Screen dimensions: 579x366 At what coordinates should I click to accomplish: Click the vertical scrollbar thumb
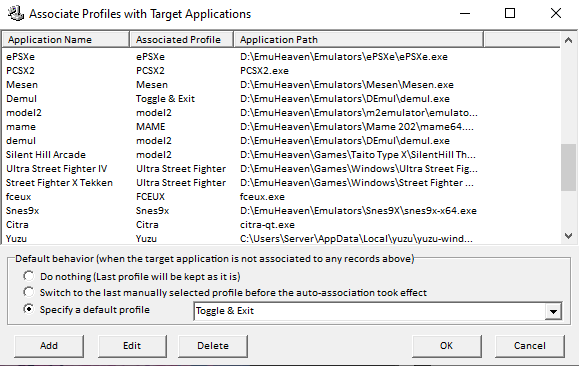point(568,167)
